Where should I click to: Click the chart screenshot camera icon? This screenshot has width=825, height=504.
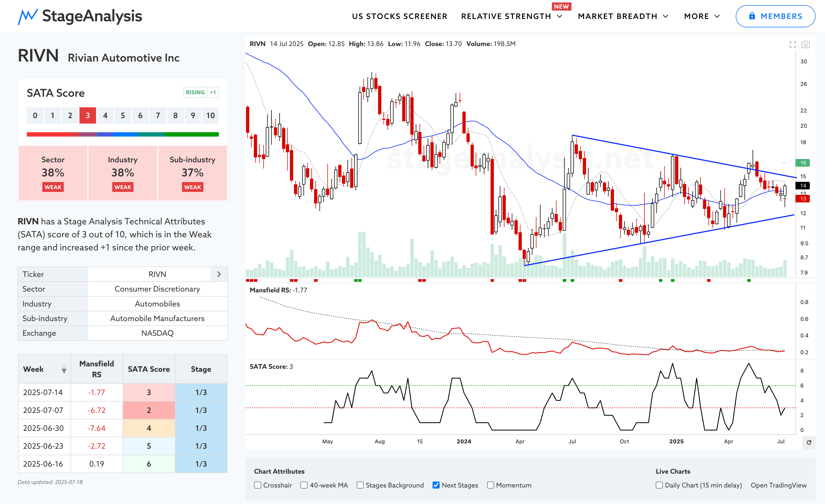tap(805, 44)
